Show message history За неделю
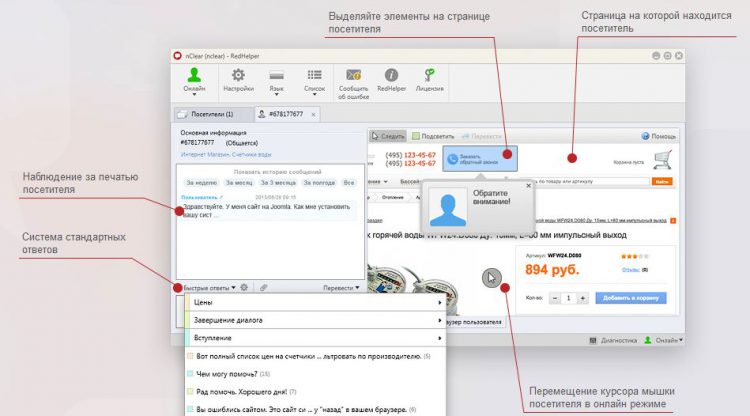The image size is (750, 416). (x=201, y=183)
